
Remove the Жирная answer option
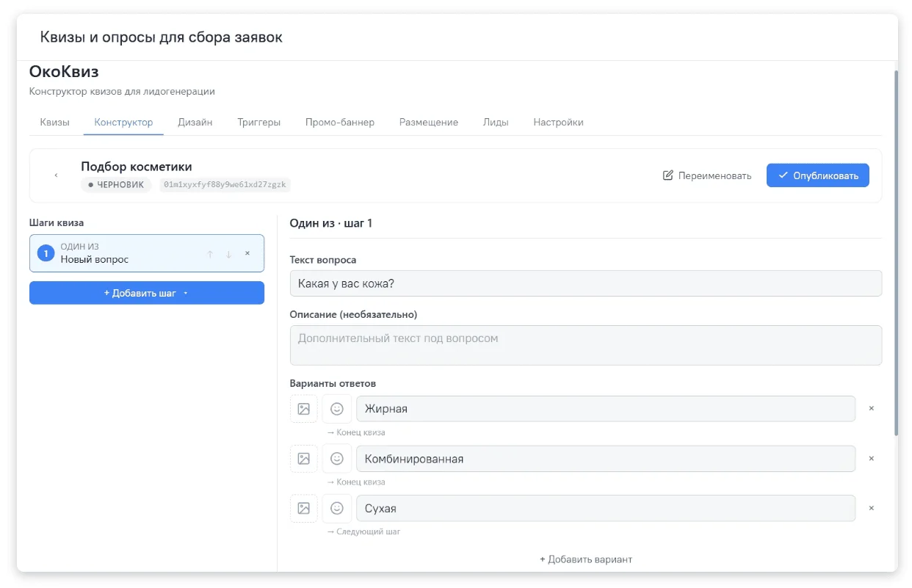point(872,408)
